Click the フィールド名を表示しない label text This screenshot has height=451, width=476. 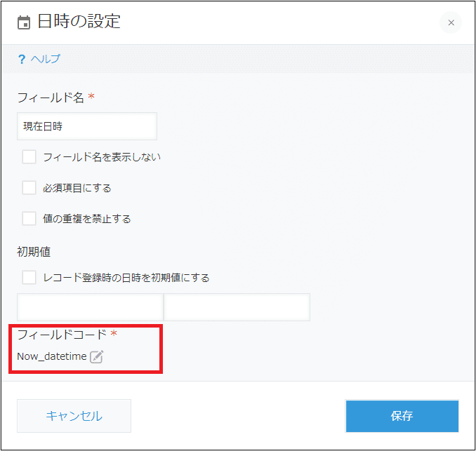[102, 157]
